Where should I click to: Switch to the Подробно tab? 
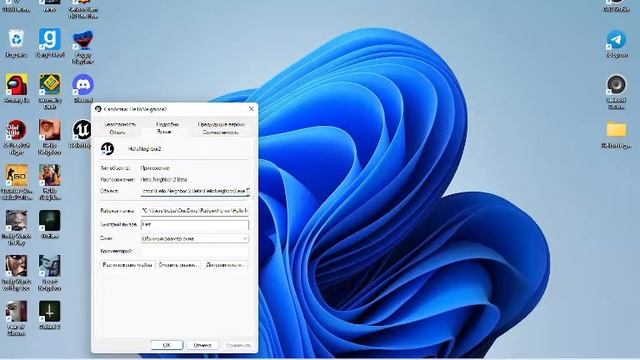click(x=167, y=124)
